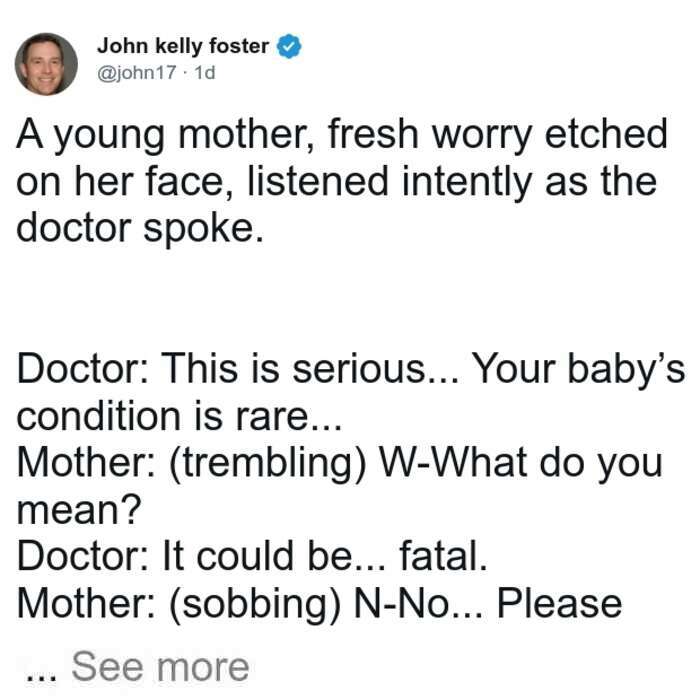Click the text 'mean?' in the post
The width and height of the screenshot is (700, 700).
(79, 510)
